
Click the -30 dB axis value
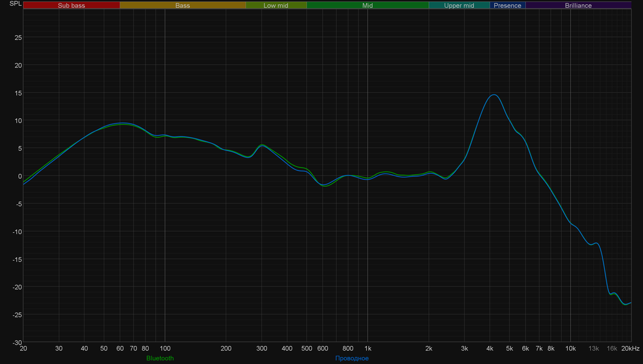point(17,343)
